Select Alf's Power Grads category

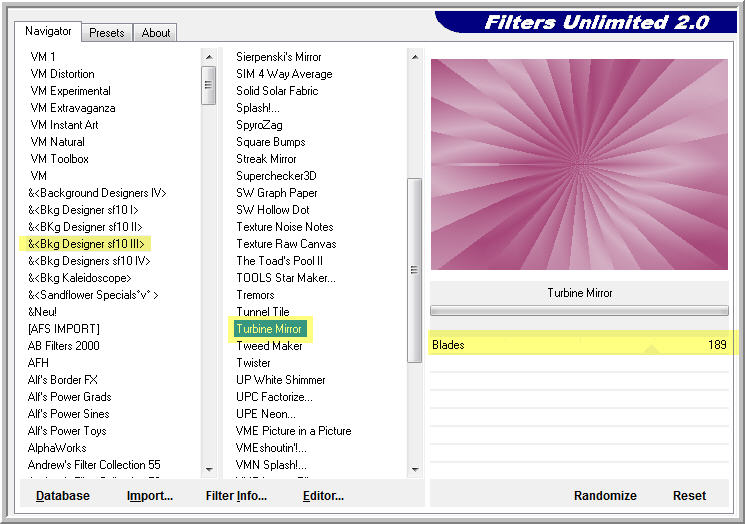(x=69, y=397)
